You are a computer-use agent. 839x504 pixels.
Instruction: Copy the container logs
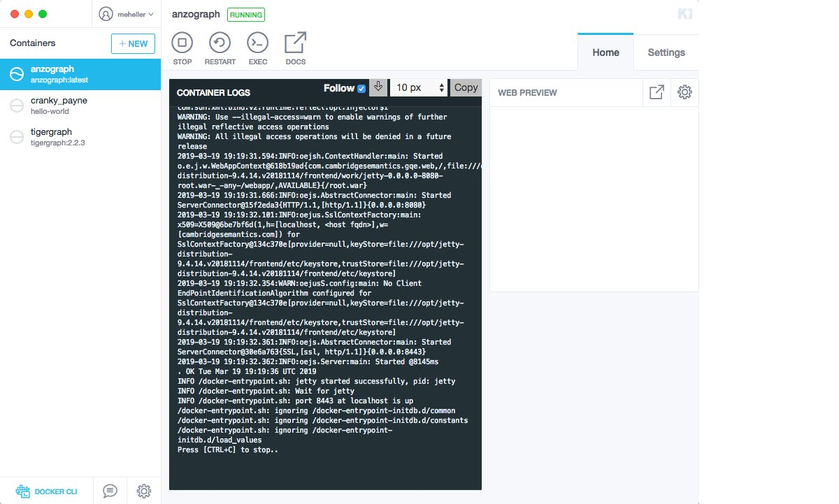point(466,87)
